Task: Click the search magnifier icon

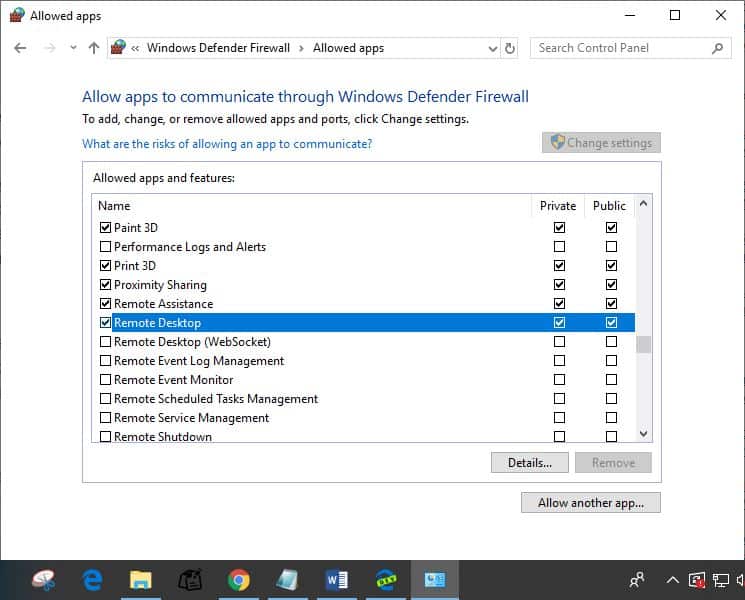Action: (x=718, y=48)
